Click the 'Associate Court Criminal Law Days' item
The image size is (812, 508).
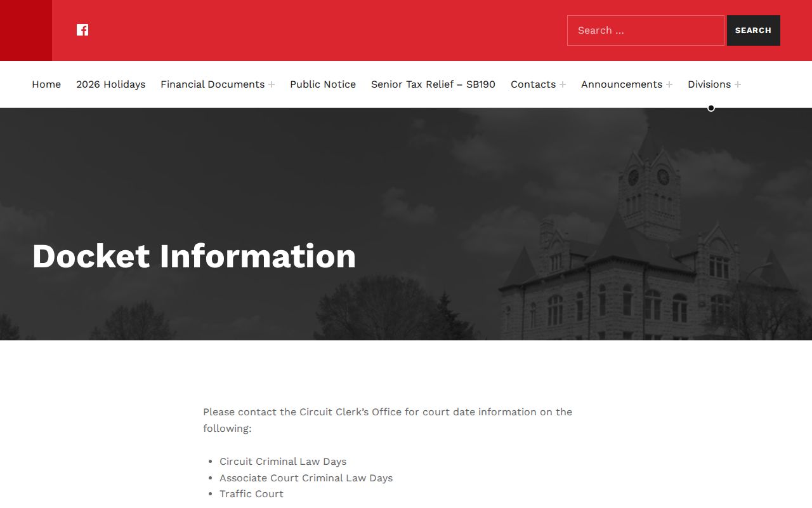306,478
